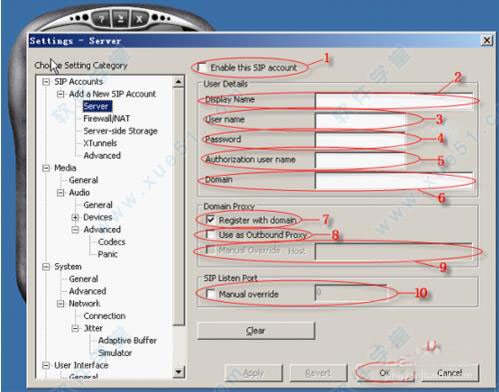Viewport: 499px width, 392px height.
Task: Click the Revert button
Action: 318,373
